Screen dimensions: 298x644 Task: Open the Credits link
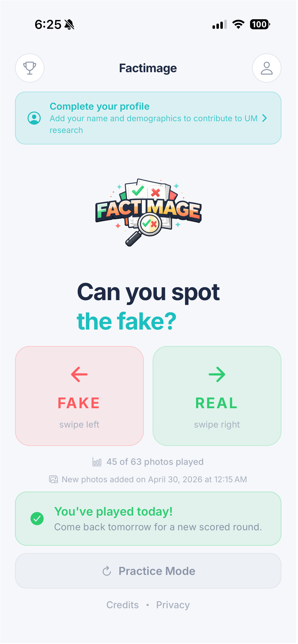(x=123, y=605)
